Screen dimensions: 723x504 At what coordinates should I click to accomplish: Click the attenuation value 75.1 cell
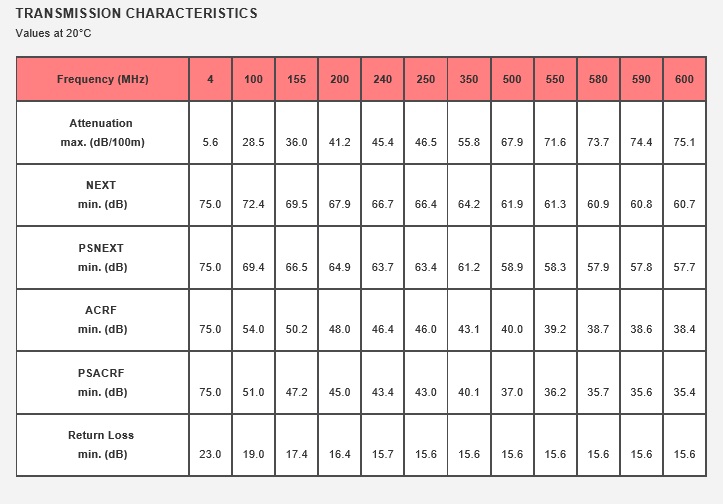pos(684,132)
